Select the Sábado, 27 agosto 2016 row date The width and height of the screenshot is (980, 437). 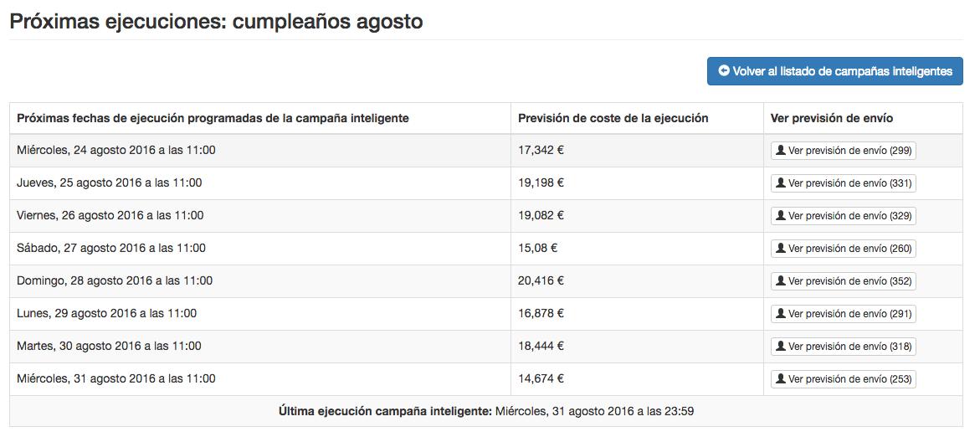click(x=111, y=249)
